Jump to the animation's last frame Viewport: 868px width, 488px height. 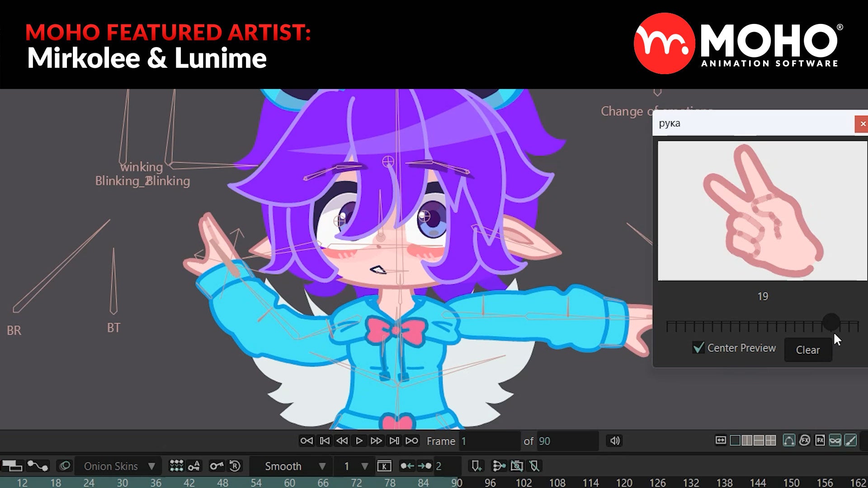(411, 441)
